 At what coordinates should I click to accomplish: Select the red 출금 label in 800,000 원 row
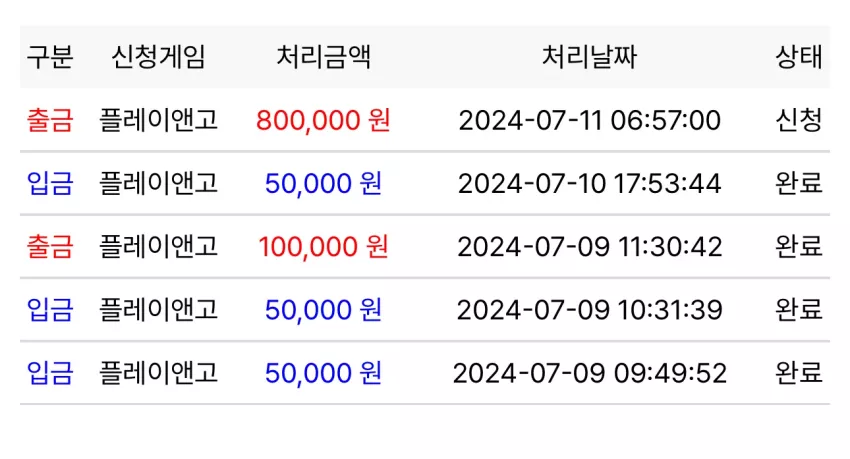point(50,120)
